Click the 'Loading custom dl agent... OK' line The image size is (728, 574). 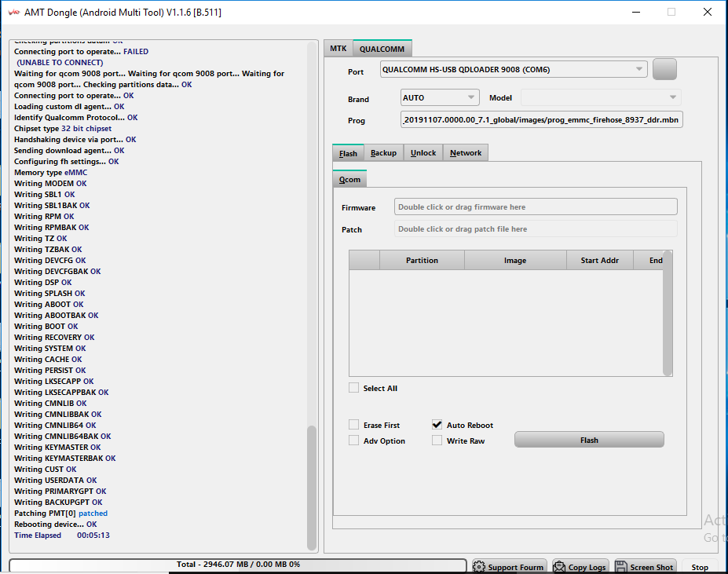point(69,106)
